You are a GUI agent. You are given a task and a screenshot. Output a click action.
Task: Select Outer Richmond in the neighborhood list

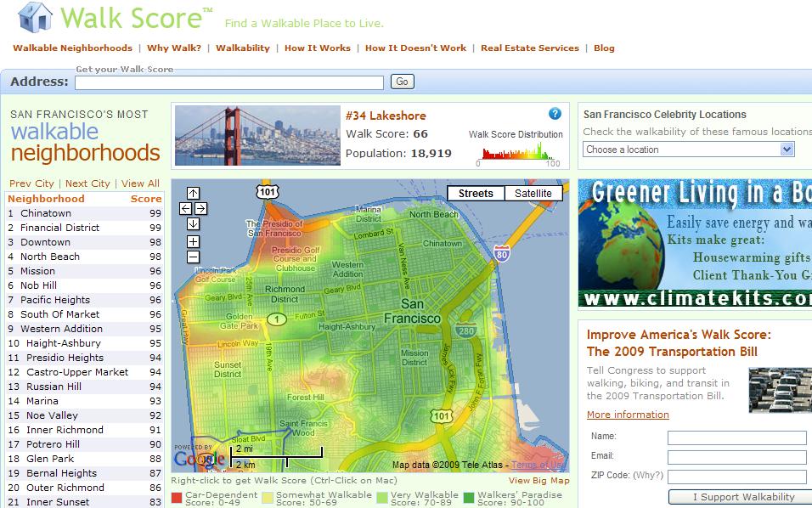pos(84,488)
